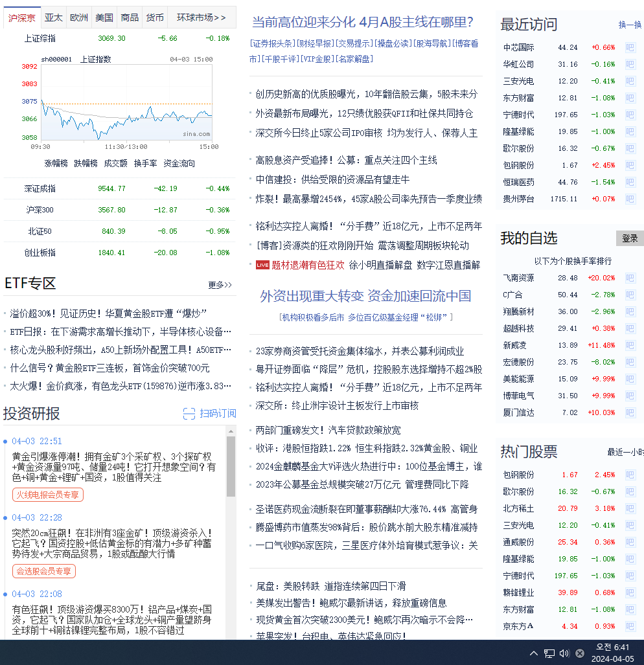This screenshot has width=644, height=665.
Task: Open the 北证50 index row
Action: [120, 232]
